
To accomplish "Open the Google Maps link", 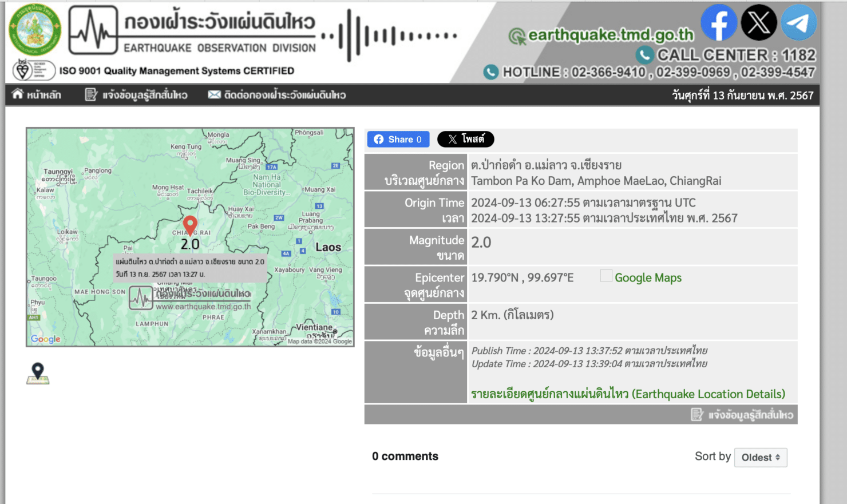I will pos(648,277).
